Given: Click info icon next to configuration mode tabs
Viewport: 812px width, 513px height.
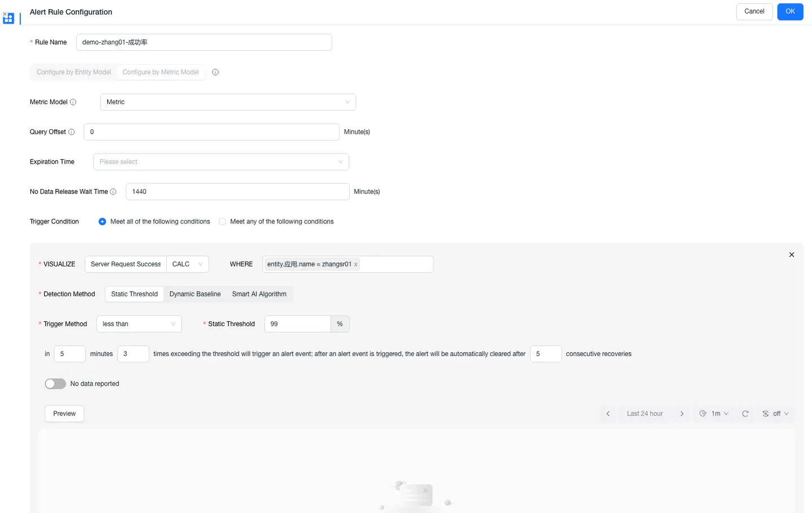Looking at the screenshot, I should [215, 72].
